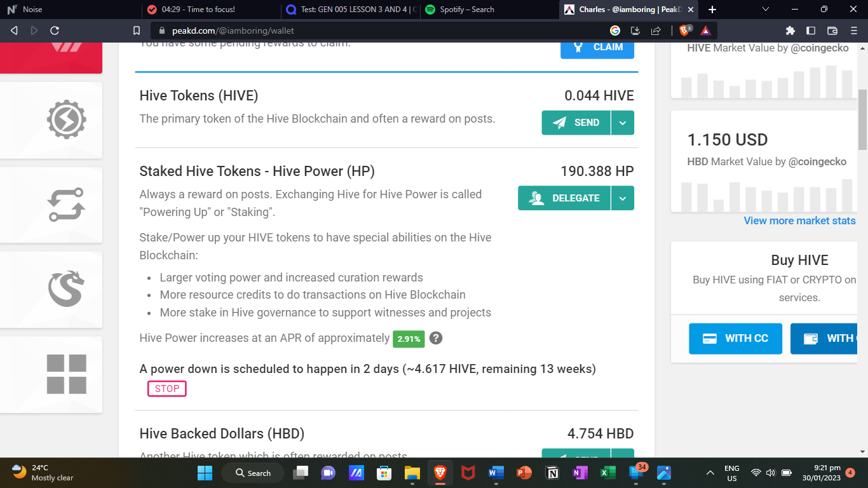The image size is (868, 488).
Task: Click the 4.754 HBD balance
Action: [600, 434]
